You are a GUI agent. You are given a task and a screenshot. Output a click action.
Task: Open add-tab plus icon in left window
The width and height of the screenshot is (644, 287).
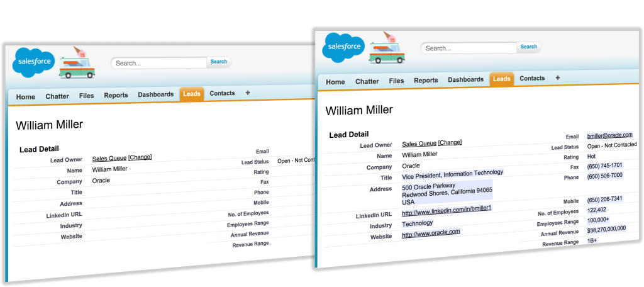pos(247,93)
